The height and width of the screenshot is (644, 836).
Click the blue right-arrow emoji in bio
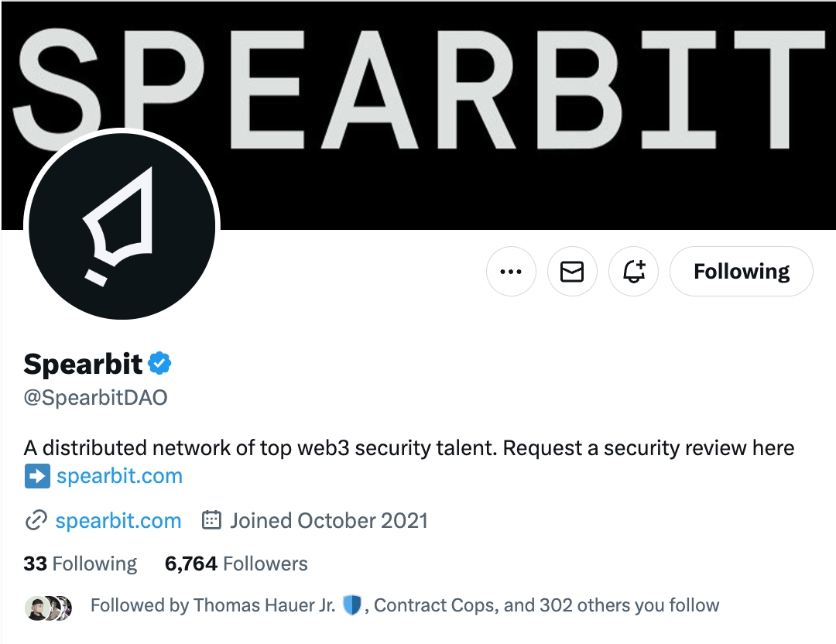(x=37, y=475)
